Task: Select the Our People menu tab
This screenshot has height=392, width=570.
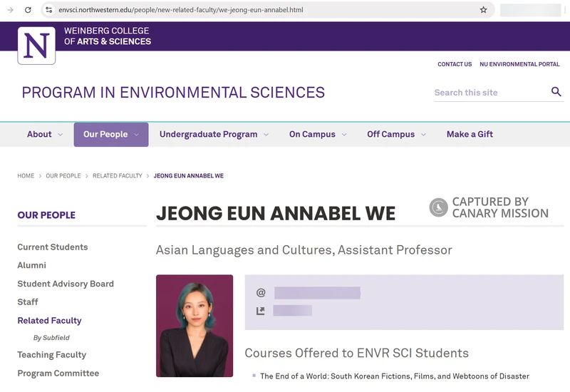Action: click(111, 134)
